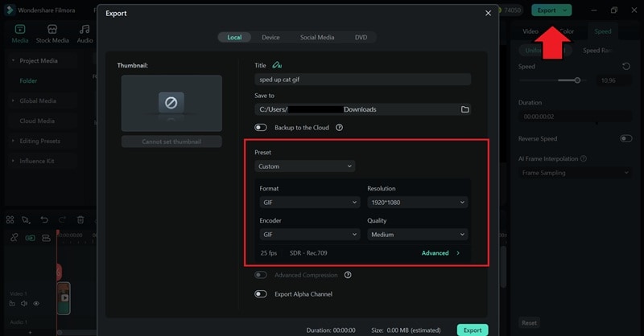Open the Quality dropdown showing Medium
This screenshot has height=336, width=644.
(417, 234)
